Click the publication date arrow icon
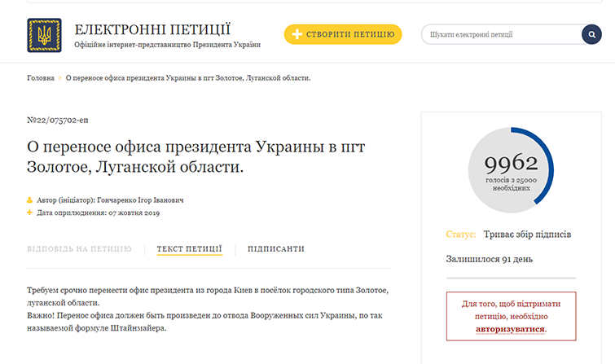 click(x=30, y=213)
